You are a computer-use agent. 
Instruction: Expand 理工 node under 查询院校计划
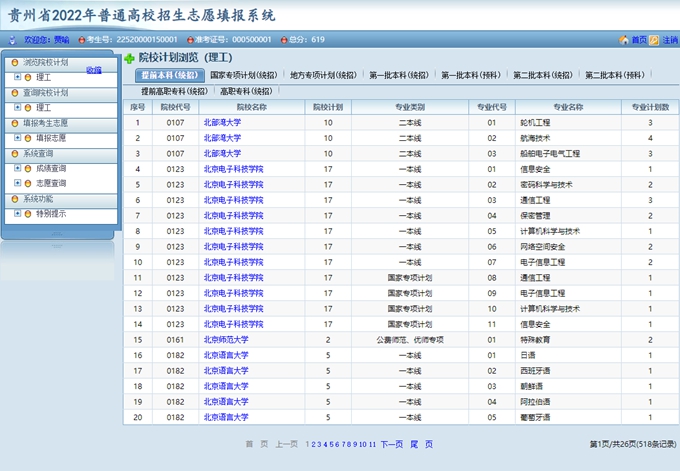pyautogui.click(x=17, y=108)
